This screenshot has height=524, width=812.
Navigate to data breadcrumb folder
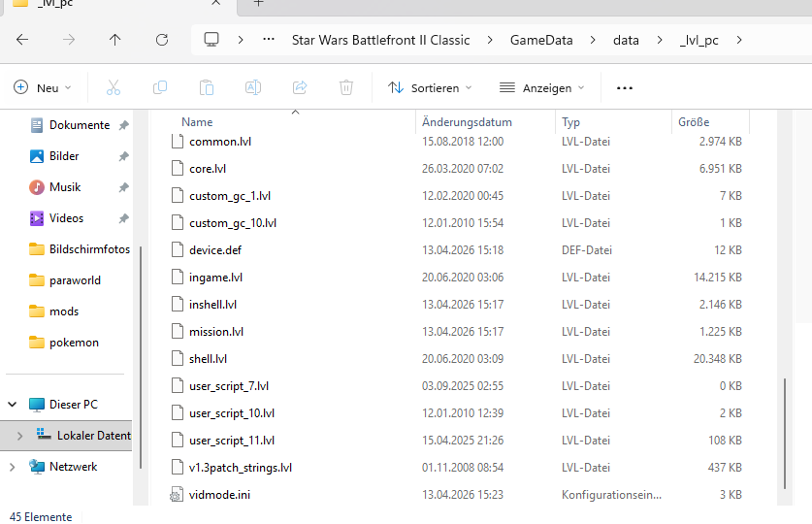click(x=626, y=41)
